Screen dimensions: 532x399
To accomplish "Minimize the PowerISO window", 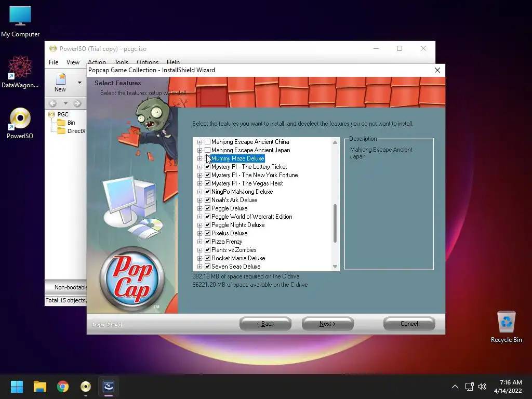I will (376, 48).
